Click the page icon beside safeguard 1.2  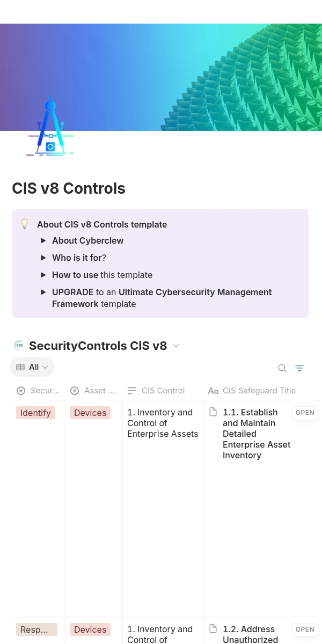(213, 628)
